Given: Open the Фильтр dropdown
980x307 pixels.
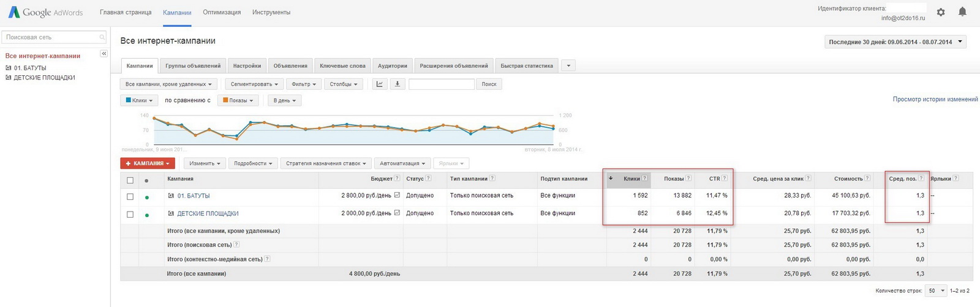Looking at the screenshot, I should coord(303,84).
